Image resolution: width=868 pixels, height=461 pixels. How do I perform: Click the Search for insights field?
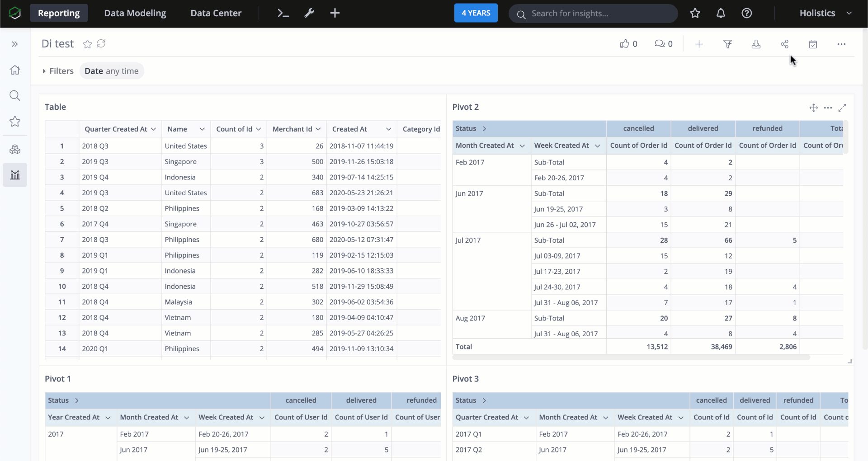pos(593,14)
